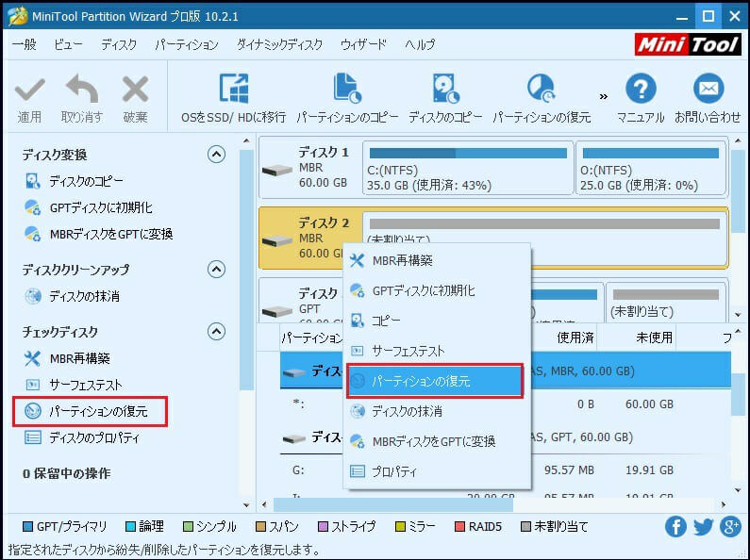
Task: Select ディスク 1 MBR disk entry
Action: click(x=310, y=167)
